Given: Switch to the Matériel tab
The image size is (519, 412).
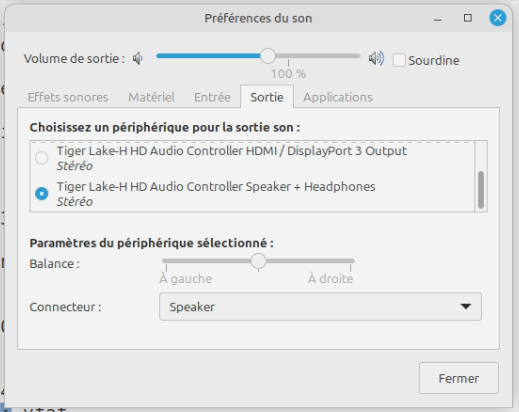Looking at the screenshot, I should (151, 97).
